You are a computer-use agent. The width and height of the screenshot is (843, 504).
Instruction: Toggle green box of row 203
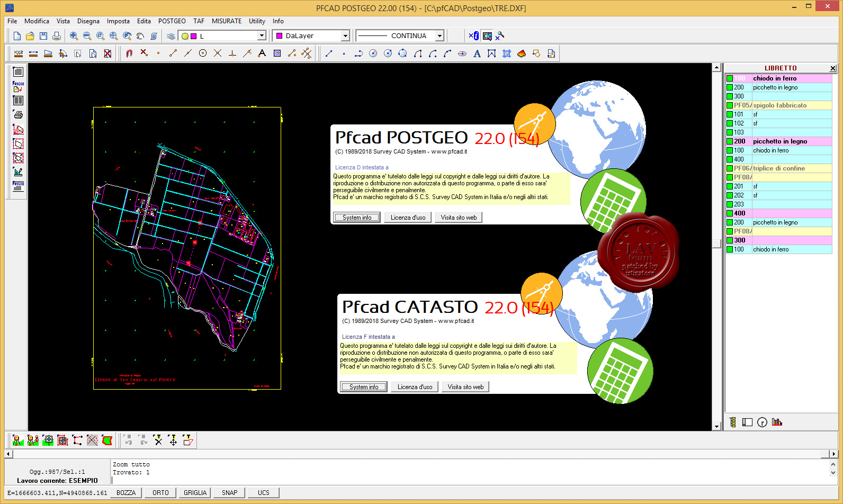(x=730, y=204)
